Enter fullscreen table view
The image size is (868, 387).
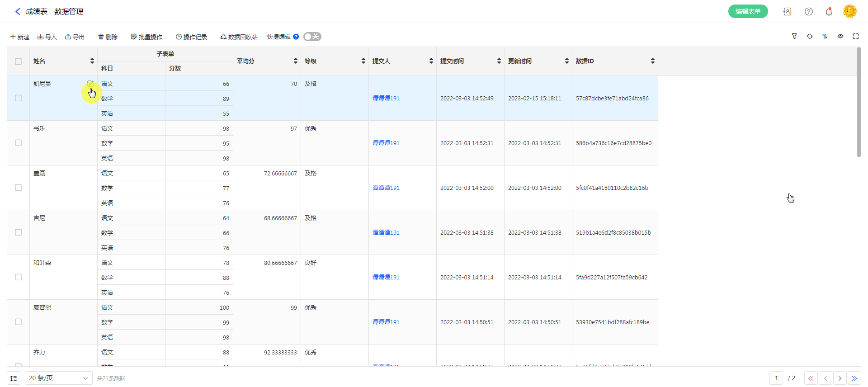[856, 36]
